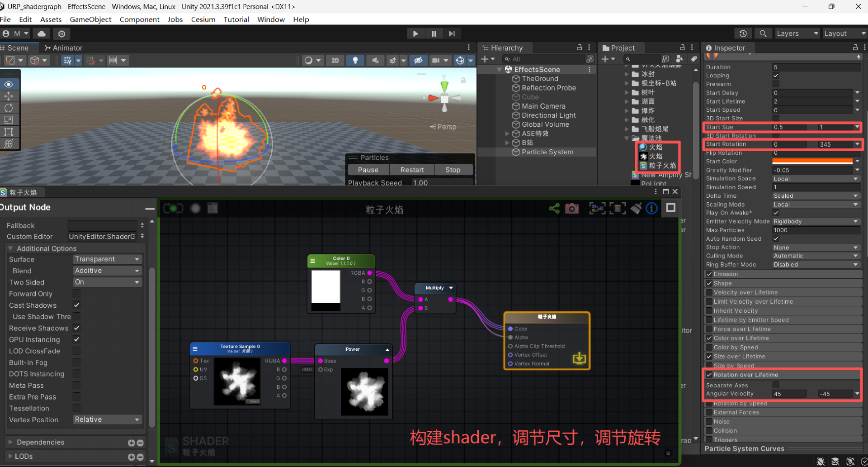Open the Start Color orange swatch
This screenshot has width=868, height=467.
(812, 161)
